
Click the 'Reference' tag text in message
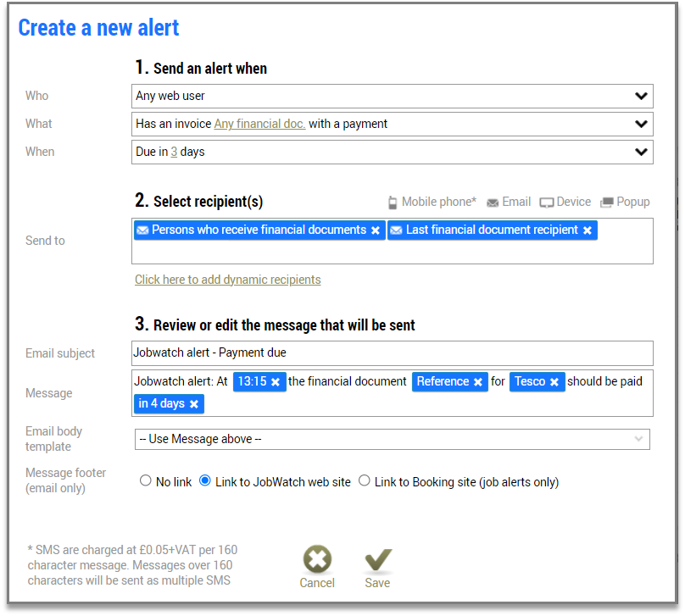point(443,381)
